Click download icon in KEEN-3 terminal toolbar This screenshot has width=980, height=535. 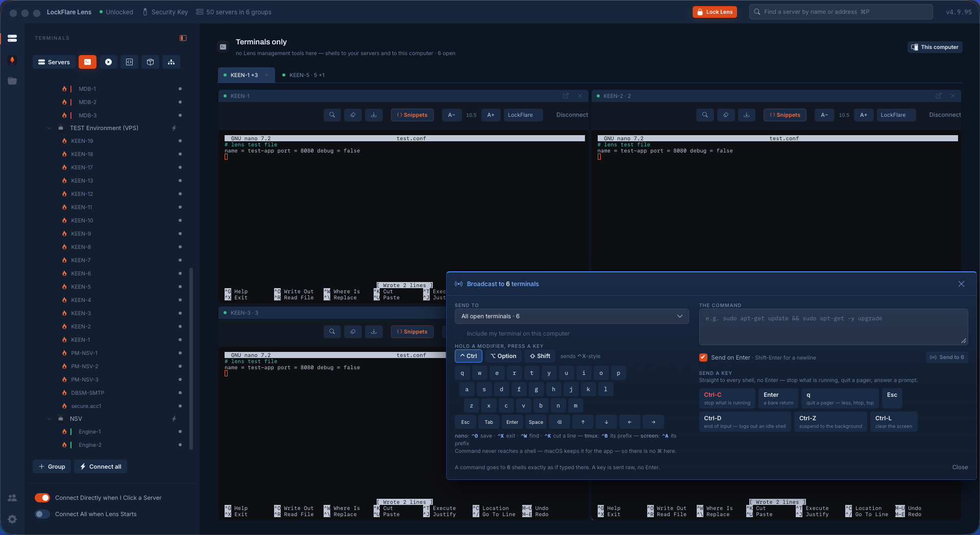click(x=374, y=332)
